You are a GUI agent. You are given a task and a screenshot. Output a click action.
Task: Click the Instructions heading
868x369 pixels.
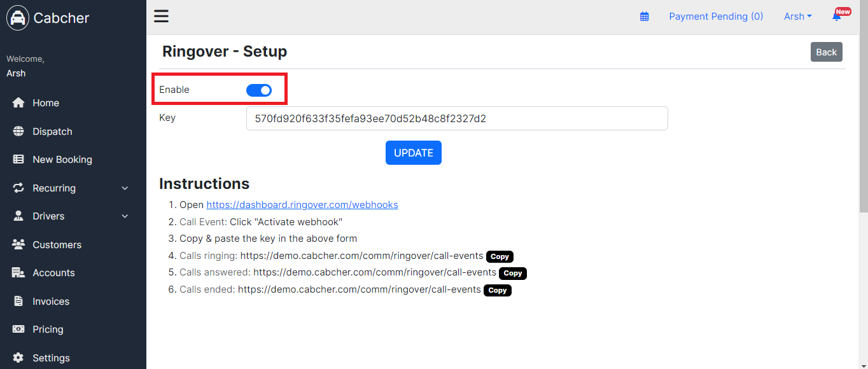click(x=204, y=184)
